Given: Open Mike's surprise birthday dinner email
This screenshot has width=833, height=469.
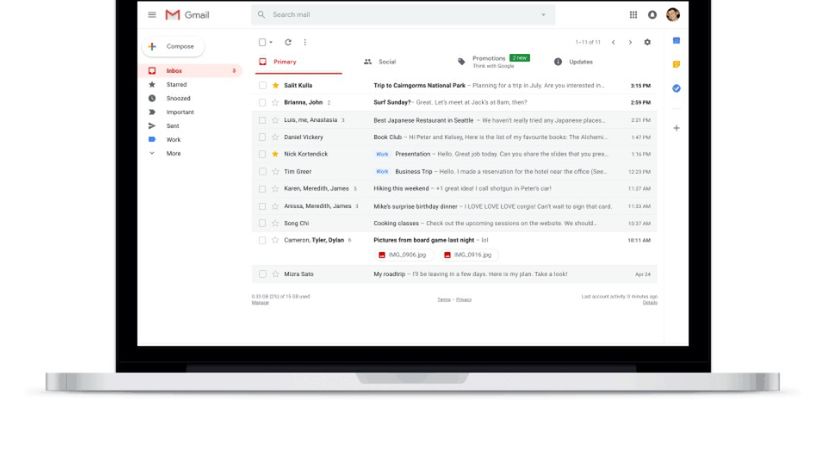Looking at the screenshot, I should [455, 206].
